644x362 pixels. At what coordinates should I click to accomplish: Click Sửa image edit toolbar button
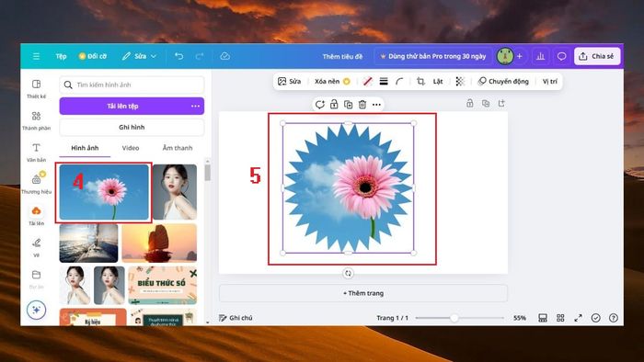[x=289, y=81]
